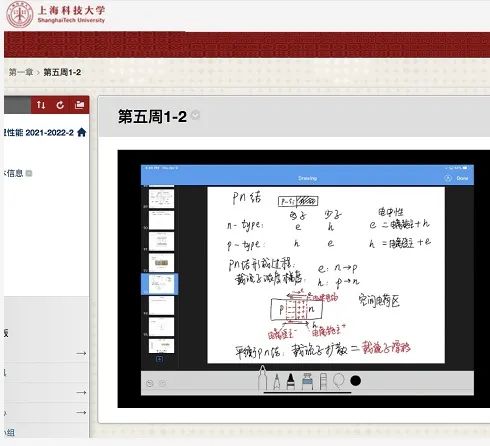Click the small square icon beside 信息
This screenshot has width=490, height=446.
(29, 173)
